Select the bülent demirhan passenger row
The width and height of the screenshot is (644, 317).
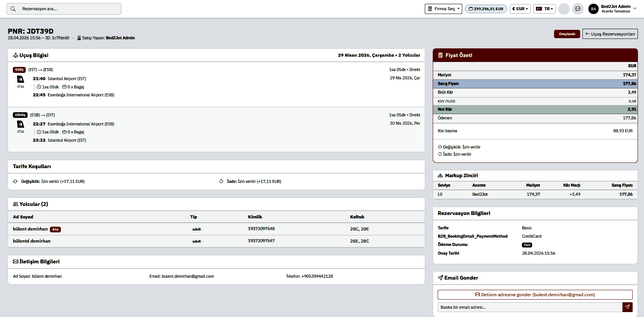click(x=216, y=229)
